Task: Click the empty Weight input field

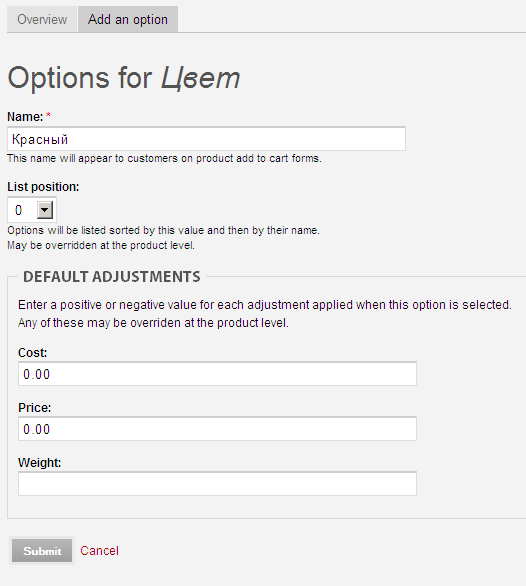Action: (x=217, y=484)
